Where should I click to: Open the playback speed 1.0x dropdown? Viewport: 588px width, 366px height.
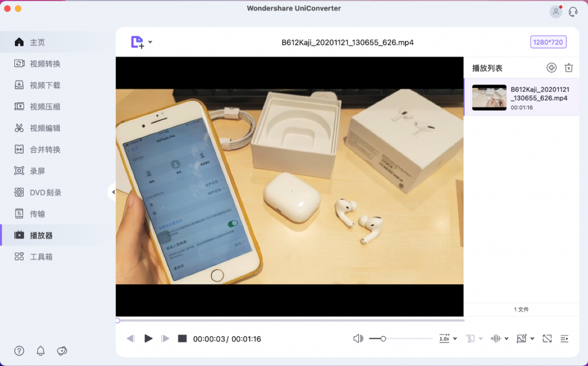coord(447,338)
